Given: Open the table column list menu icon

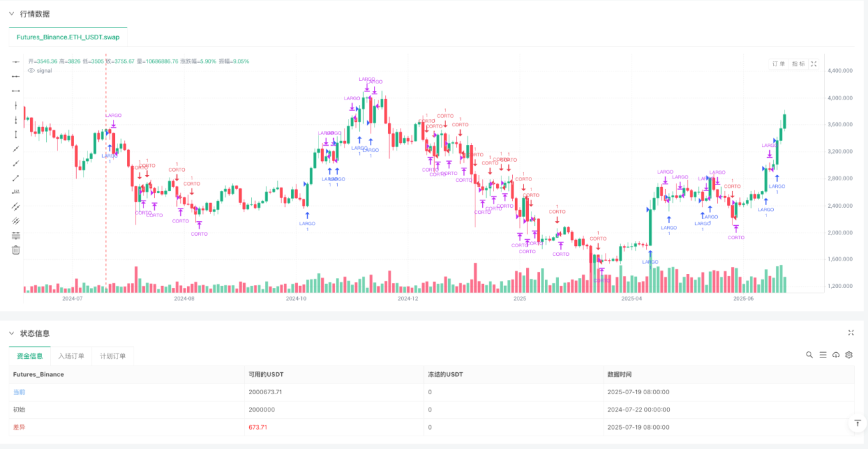Looking at the screenshot, I should click(823, 355).
